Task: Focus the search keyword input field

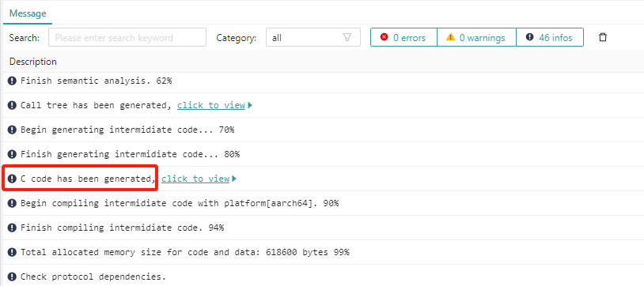Action: coord(127,37)
